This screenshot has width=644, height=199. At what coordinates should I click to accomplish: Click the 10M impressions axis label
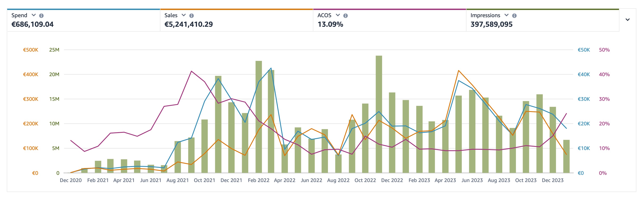tap(54, 123)
